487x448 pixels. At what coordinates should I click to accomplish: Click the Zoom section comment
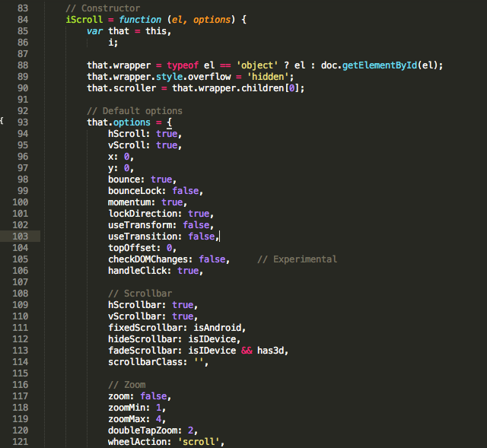(x=126, y=385)
